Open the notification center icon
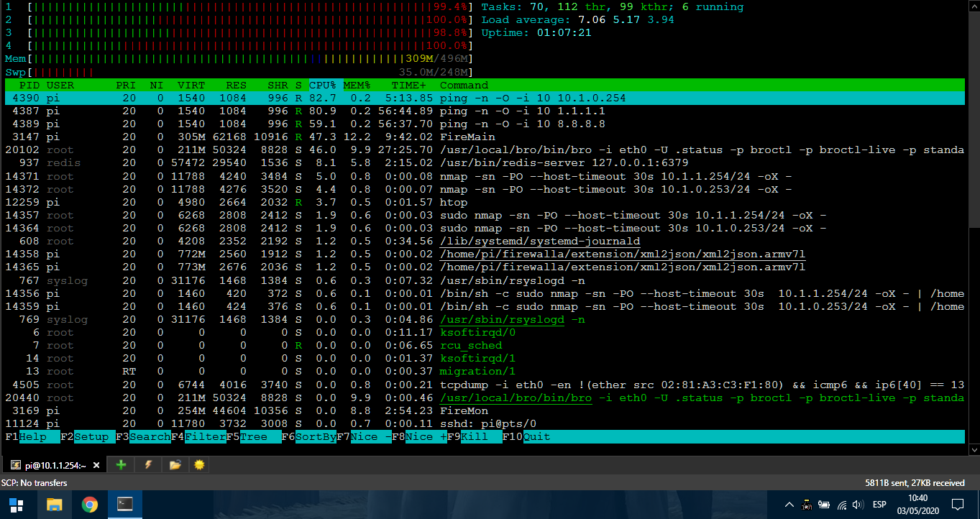 (x=958, y=504)
